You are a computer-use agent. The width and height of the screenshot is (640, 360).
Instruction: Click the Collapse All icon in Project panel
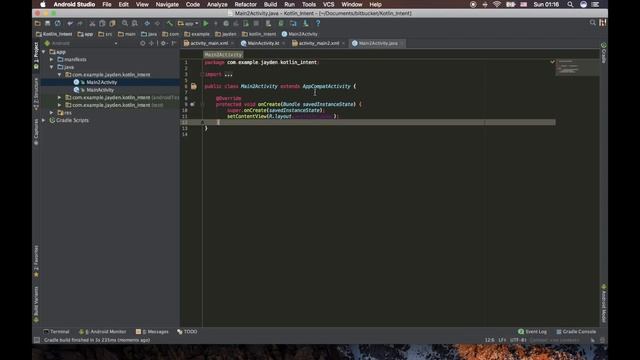tap(151, 43)
